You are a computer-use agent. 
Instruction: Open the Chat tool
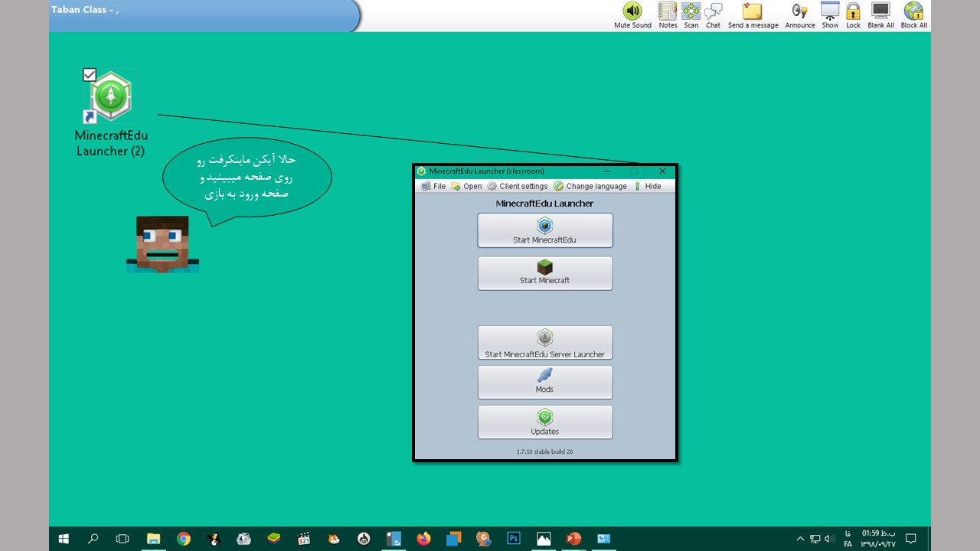pos(713,11)
